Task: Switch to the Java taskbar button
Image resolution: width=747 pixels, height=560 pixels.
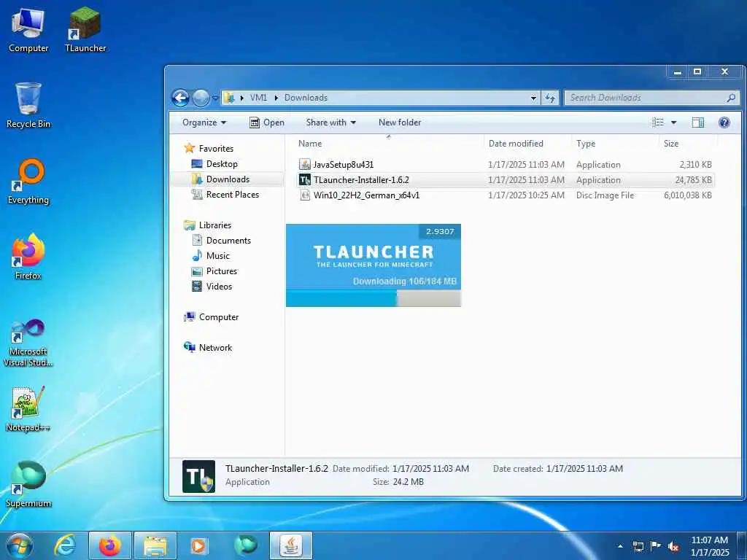Action: click(x=291, y=545)
